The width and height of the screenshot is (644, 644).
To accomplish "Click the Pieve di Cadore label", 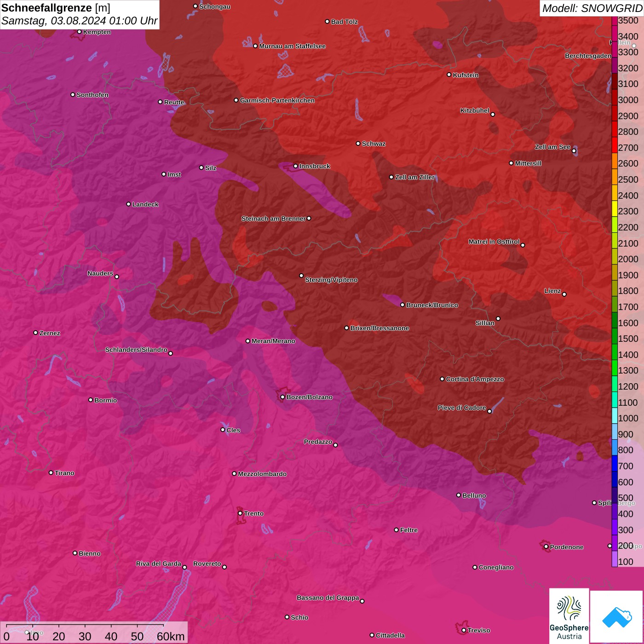I will (x=462, y=408).
